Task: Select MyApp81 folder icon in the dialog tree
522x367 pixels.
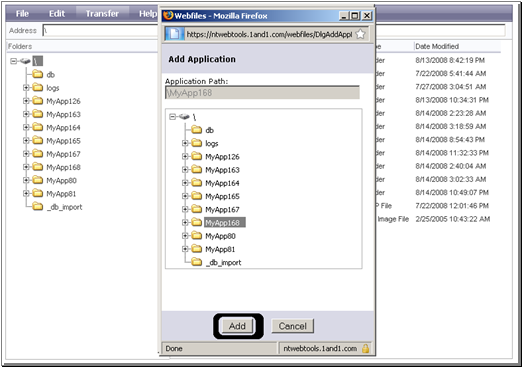Action: [197, 249]
